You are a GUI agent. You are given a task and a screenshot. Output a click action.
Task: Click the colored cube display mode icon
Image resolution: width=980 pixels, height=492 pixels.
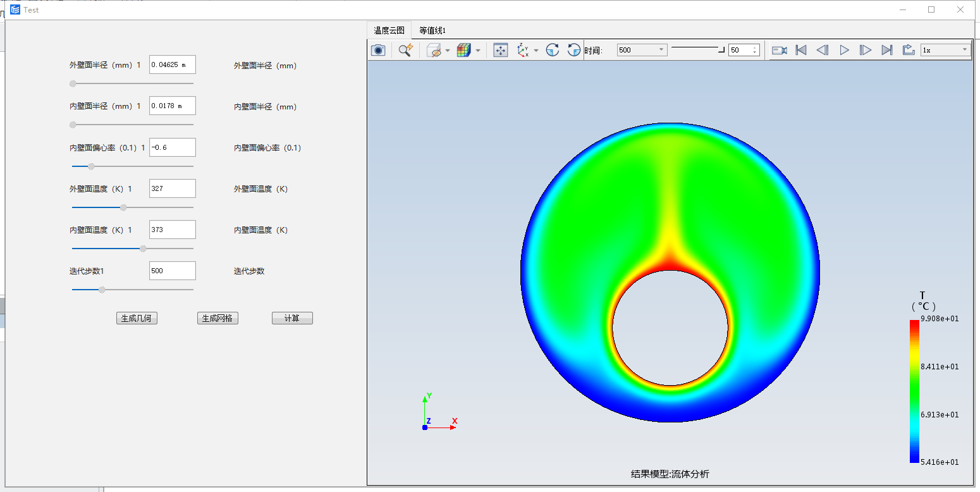click(464, 50)
